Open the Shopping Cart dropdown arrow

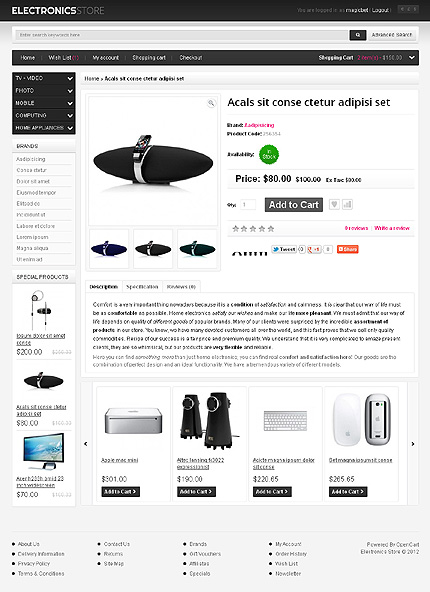(x=412, y=58)
